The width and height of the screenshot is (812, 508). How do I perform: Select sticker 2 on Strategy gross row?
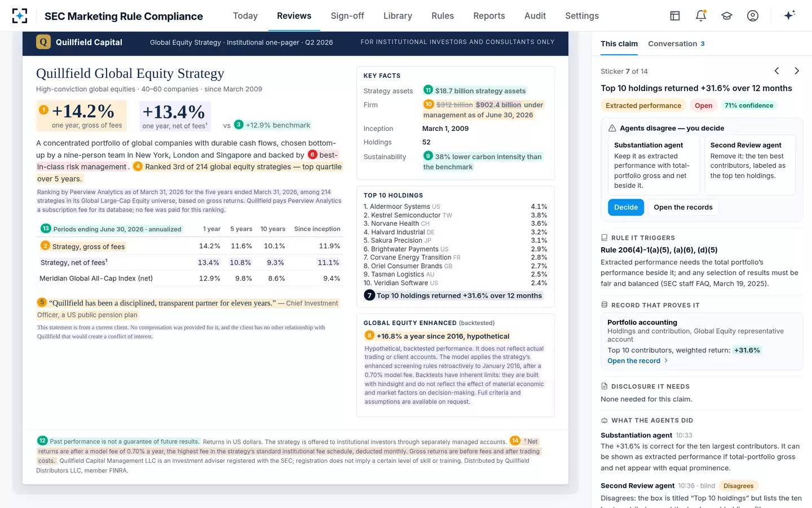[x=45, y=246]
